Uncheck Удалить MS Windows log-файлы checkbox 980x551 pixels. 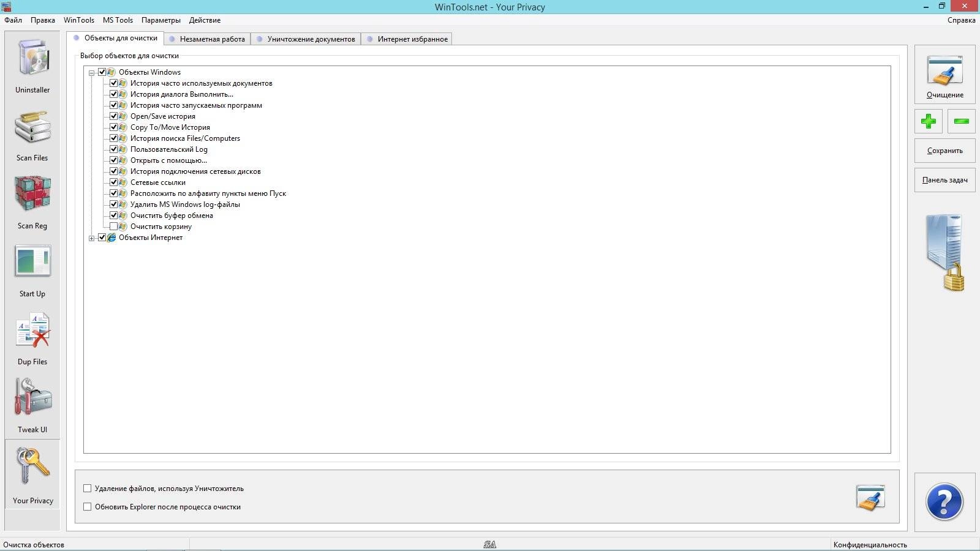[114, 204]
